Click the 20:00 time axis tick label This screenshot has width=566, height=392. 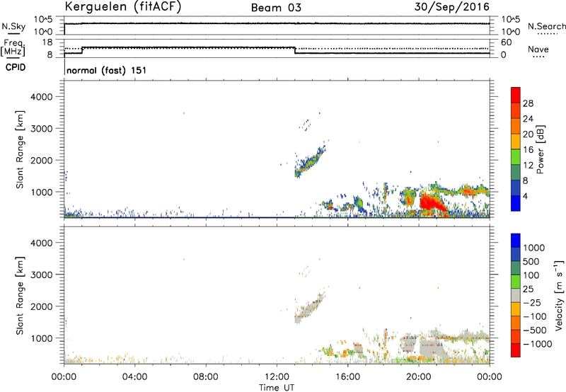[x=419, y=377]
